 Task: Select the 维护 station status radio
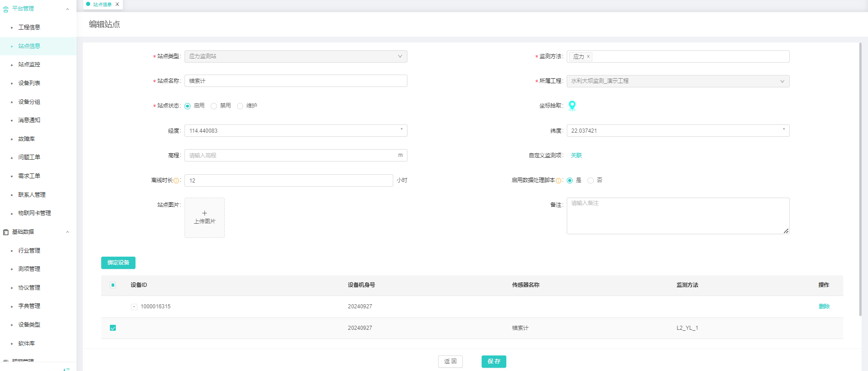pyautogui.click(x=240, y=106)
